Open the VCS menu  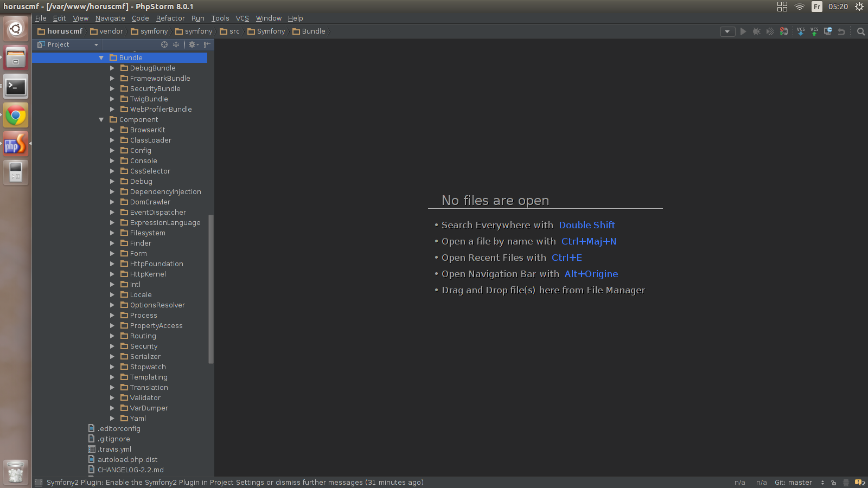(x=242, y=18)
